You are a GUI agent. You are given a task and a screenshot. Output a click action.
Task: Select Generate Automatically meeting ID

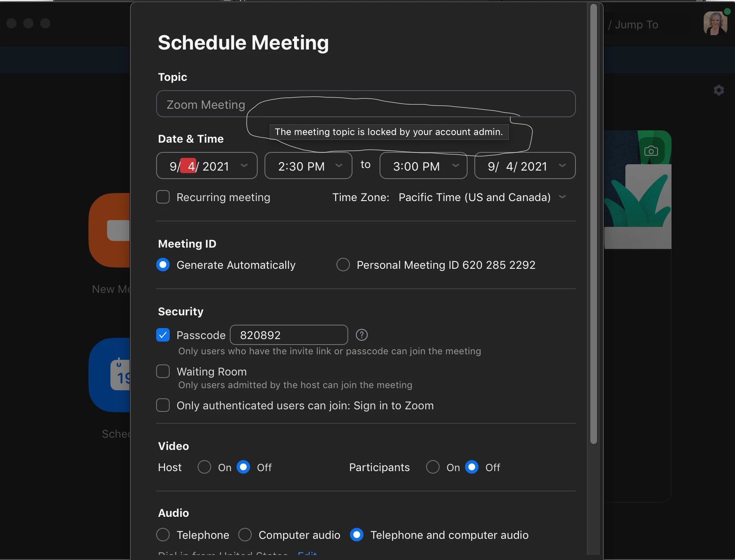click(x=163, y=265)
